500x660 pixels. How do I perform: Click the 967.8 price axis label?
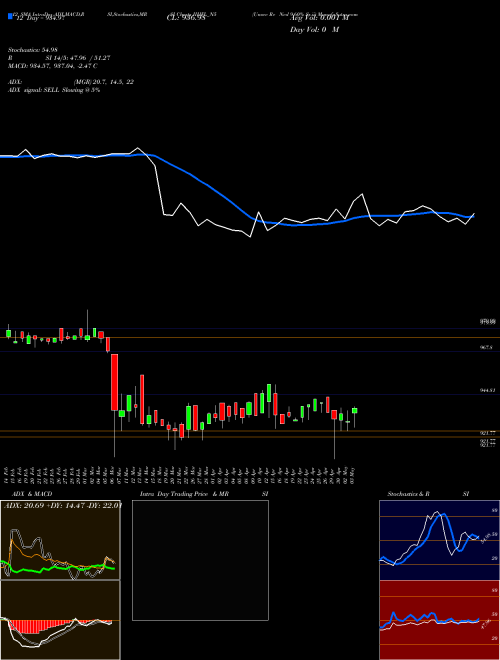tap(486, 348)
